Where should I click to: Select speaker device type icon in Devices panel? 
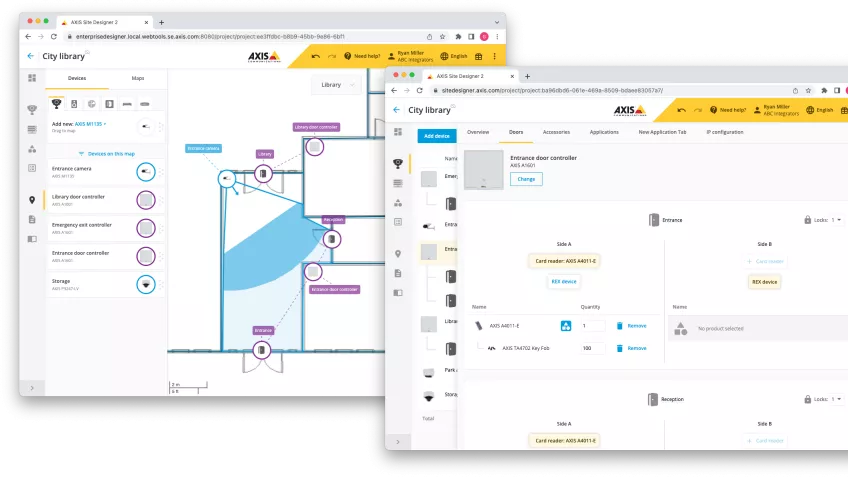(74, 104)
